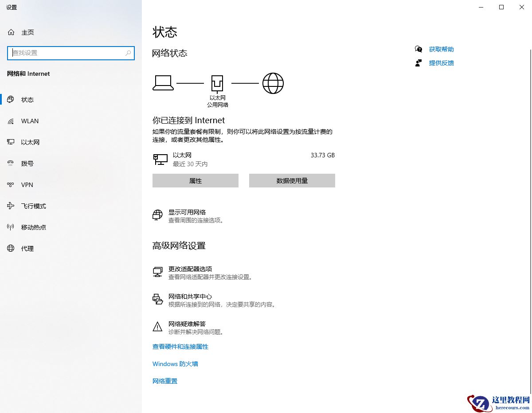The width and height of the screenshot is (532, 413).
Task: Open 代理 proxy settings
Action: tap(27, 248)
